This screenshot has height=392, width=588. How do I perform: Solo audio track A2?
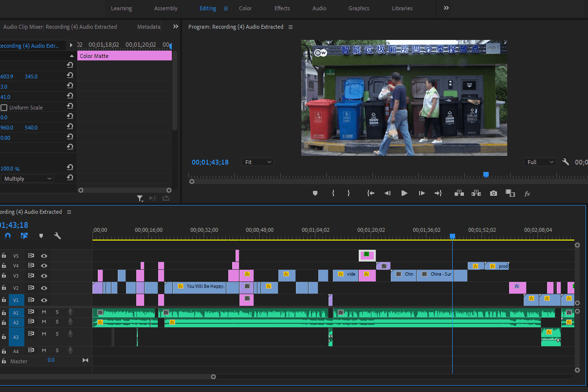pos(57,322)
